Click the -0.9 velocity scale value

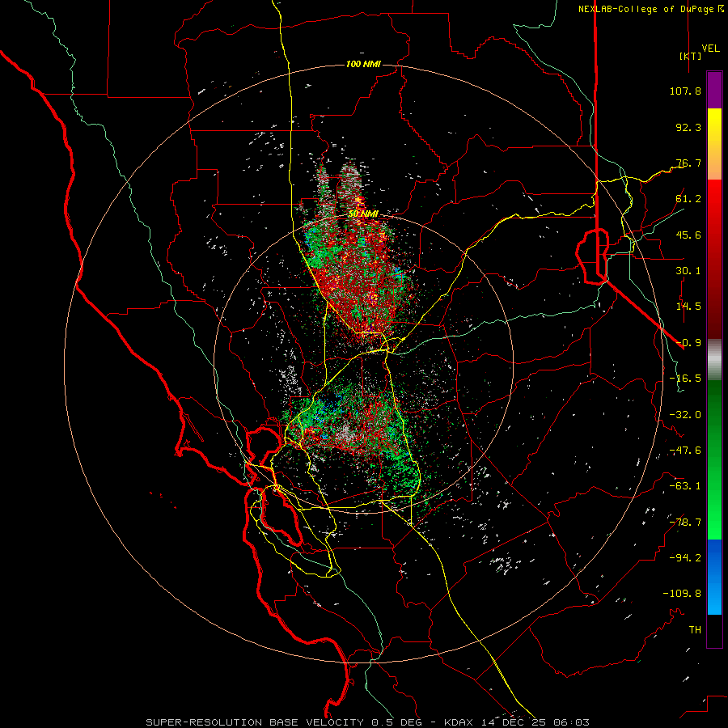[x=688, y=343]
